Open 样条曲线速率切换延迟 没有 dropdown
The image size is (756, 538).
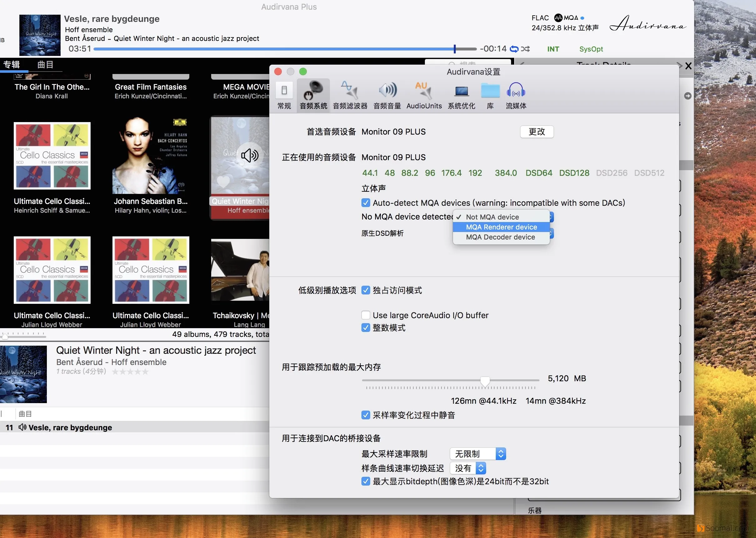click(468, 468)
